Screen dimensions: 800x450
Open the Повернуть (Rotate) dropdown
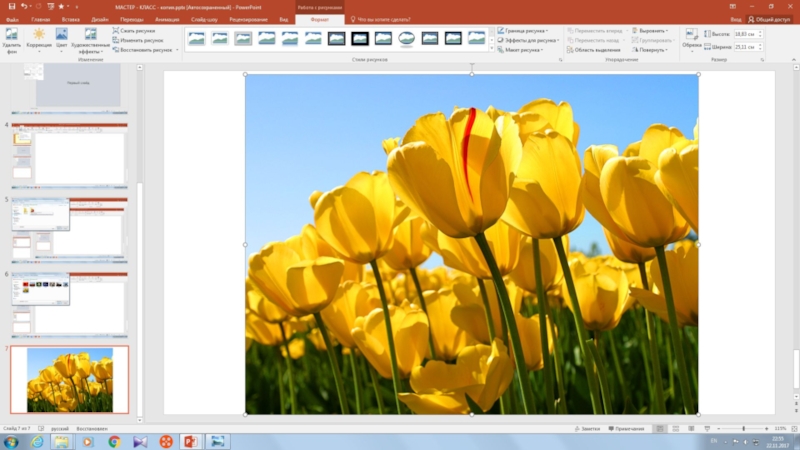point(652,49)
